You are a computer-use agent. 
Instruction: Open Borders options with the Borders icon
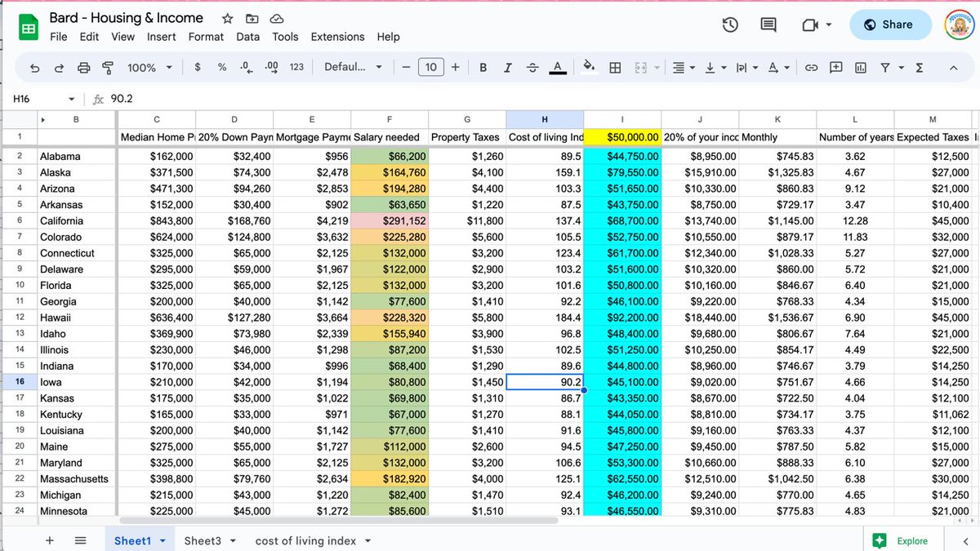615,67
